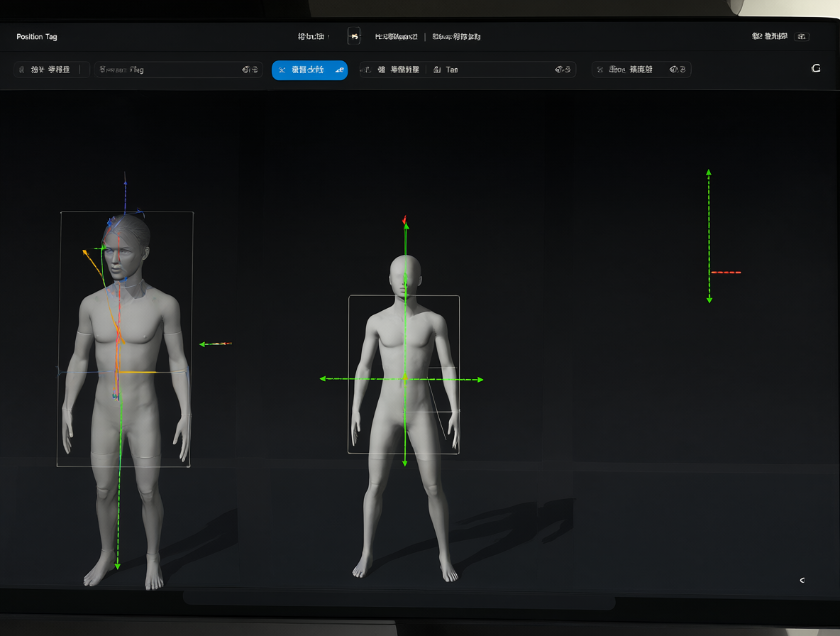Screen dimensions: 840x636
Task: Click the green arrow tip at the left mannequin's feet
Action: tap(117, 566)
